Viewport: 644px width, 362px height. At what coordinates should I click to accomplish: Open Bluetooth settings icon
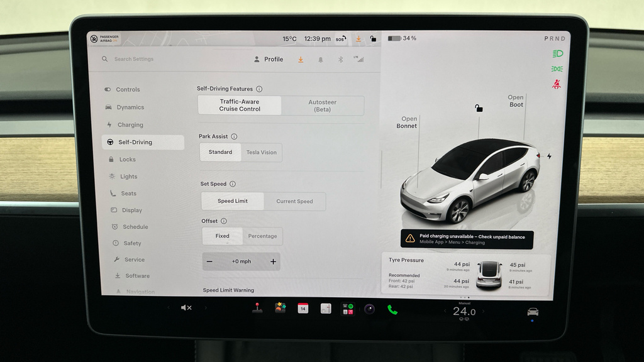[340, 60]
